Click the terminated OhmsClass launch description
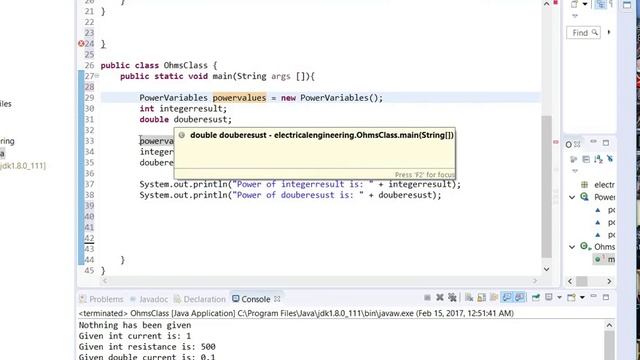Screen dimensions: 640x360 (x=296, y=313)
